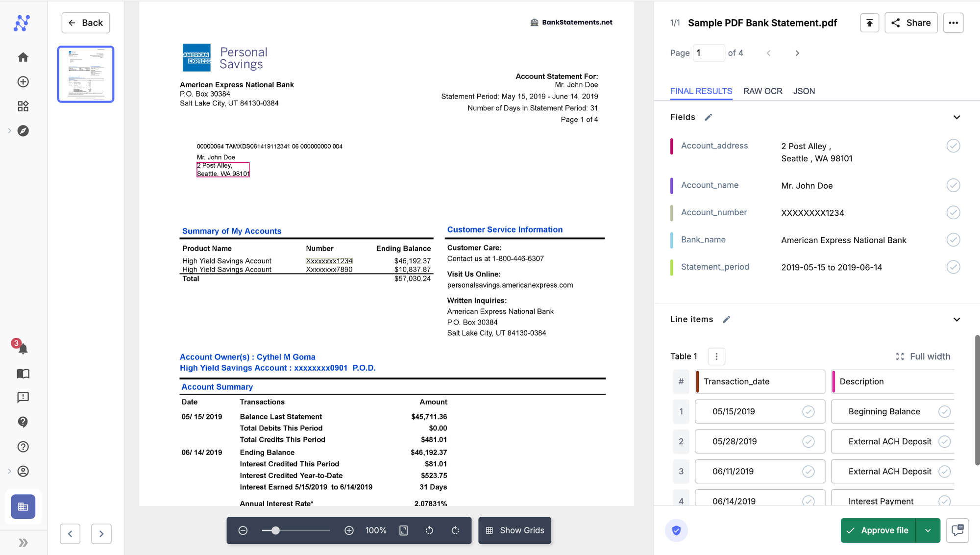Expand the Line items section chevron
Image resolution: width=980 pixels, height=555 pixels.
click(x=956, y=319)
